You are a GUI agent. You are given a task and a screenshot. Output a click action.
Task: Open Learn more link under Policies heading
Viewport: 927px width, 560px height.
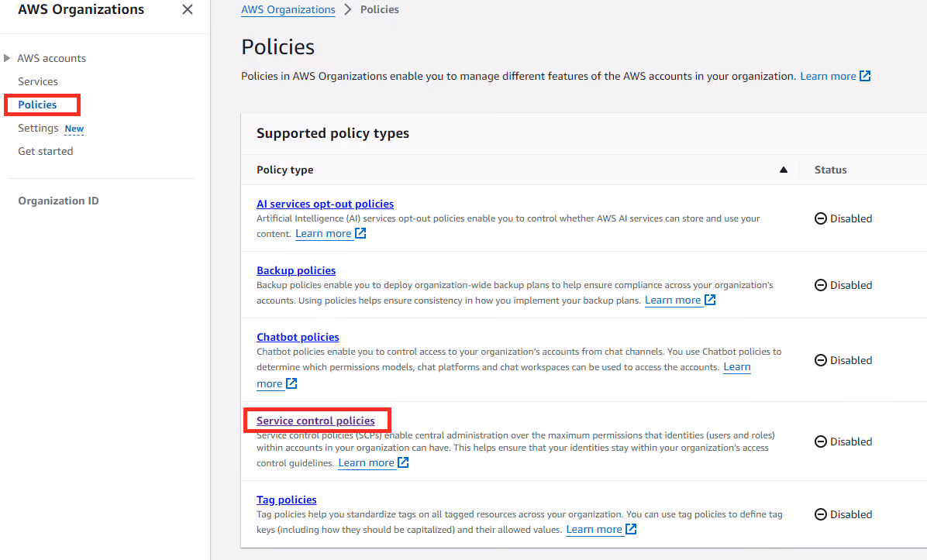point(828,76)
